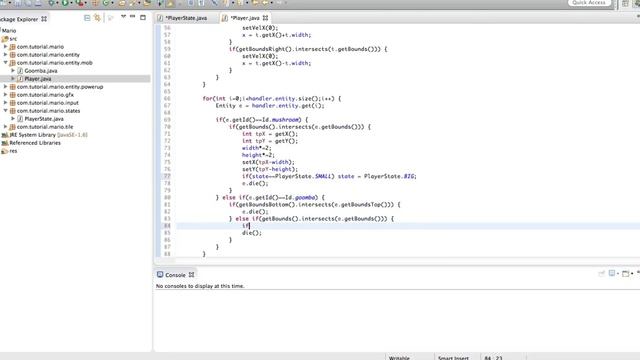Close the Player.java editor tab
640x360 pixels.
click(265, 18)
